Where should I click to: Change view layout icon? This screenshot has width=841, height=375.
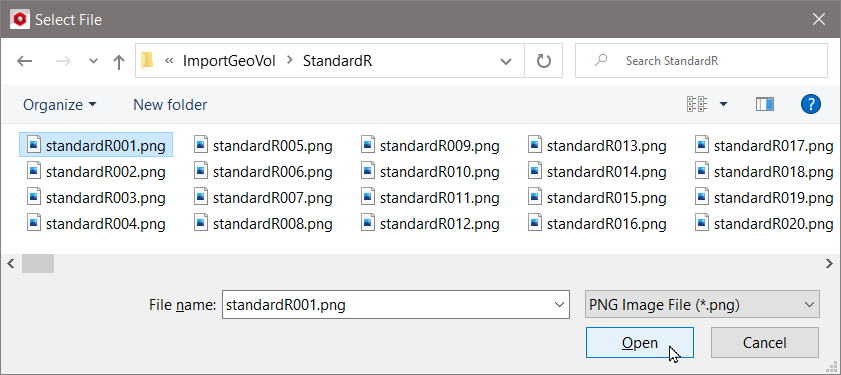[697, 104]
